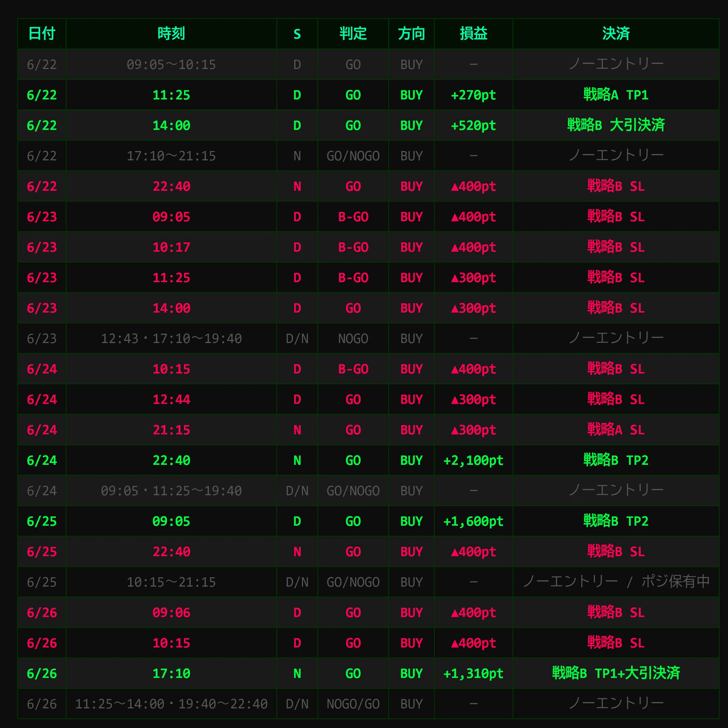
Task: Click the 6/23 14:00 time cell
Action: click(x=171, y=308)
